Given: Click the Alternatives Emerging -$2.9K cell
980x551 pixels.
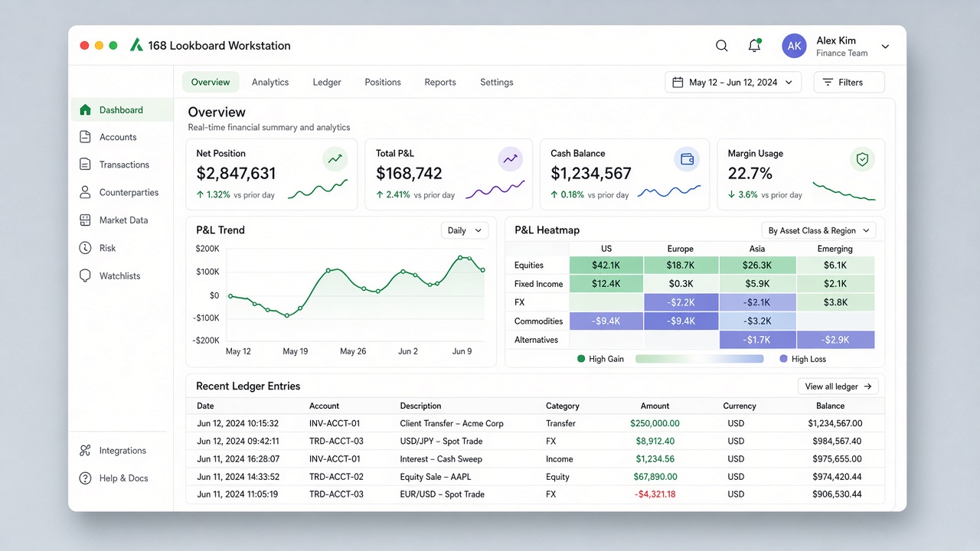Looking at the screenshot, I should pyautogui.click(x=835, y=340).
